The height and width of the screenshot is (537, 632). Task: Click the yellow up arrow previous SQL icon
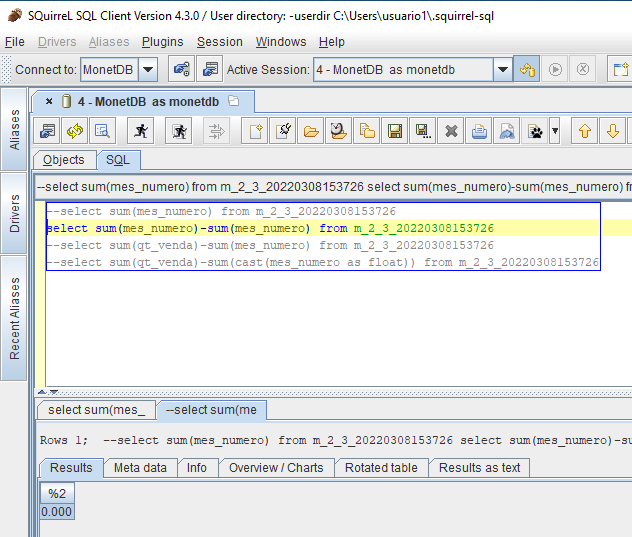pos(584,131)
